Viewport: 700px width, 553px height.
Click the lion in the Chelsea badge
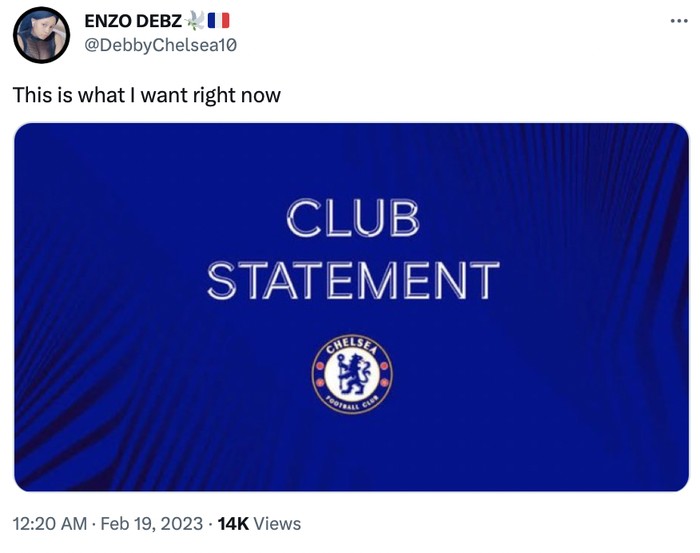352,375
